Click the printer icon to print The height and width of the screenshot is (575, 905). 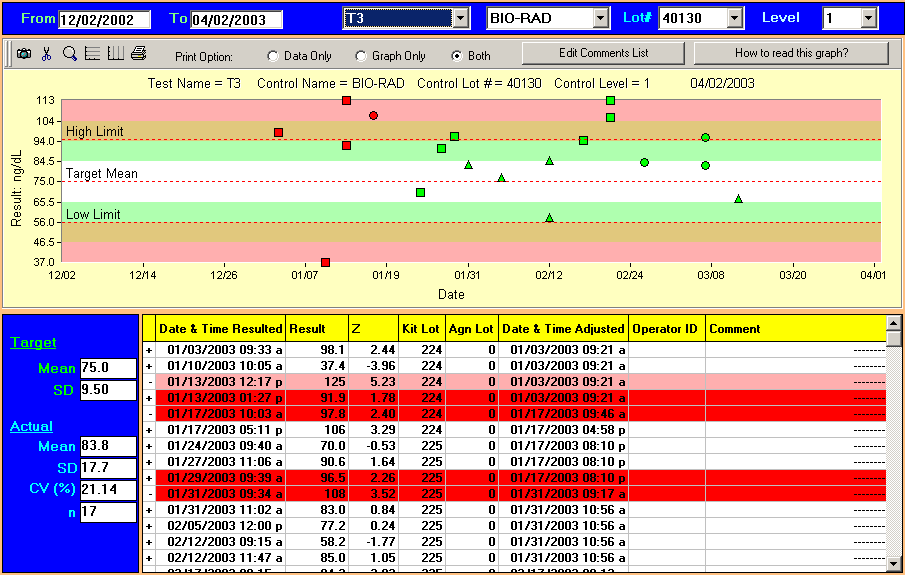pyautogui.click(x=138, y=54)
